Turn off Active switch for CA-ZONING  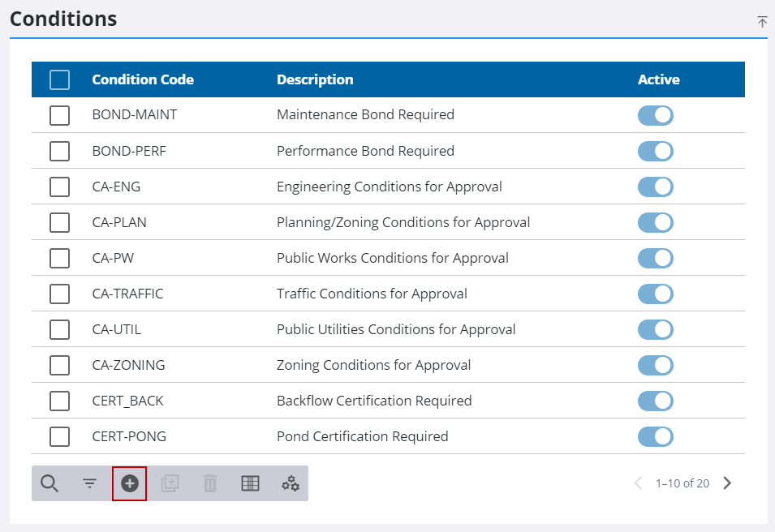[655, 365]
